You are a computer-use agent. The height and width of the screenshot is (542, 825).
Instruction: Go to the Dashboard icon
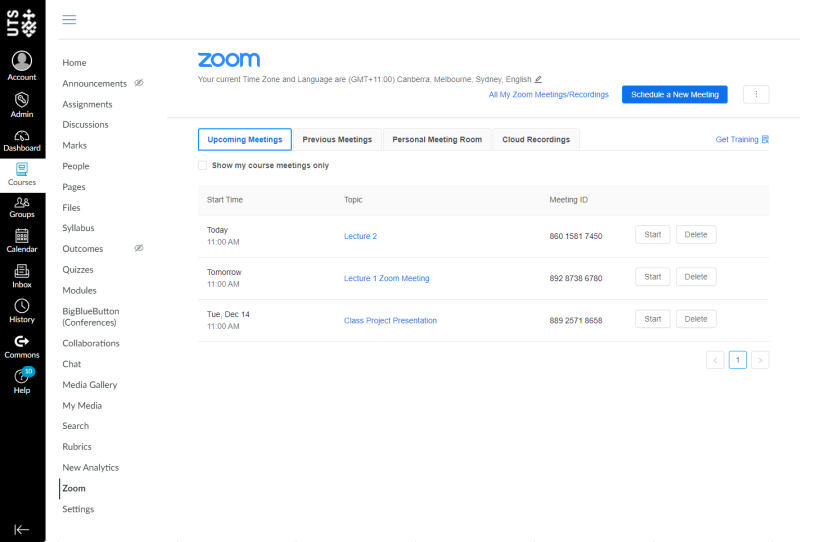[22, 136]
